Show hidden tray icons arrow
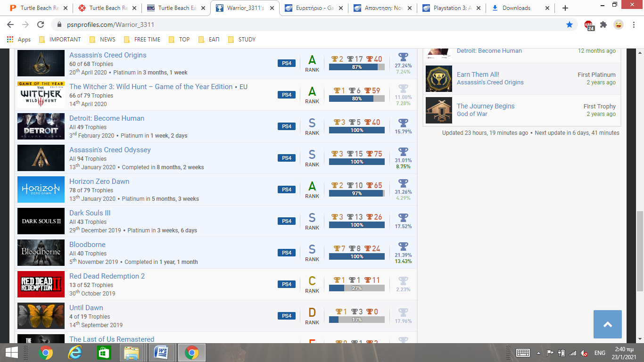The image size is (644, 362). tap(538, 353)
